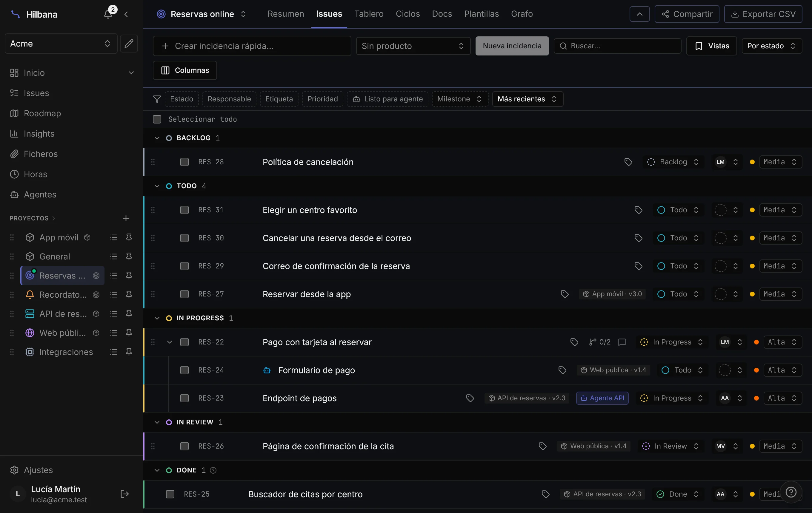Click the Compartir button
This screenshot has width=812, height=513.
687,14
